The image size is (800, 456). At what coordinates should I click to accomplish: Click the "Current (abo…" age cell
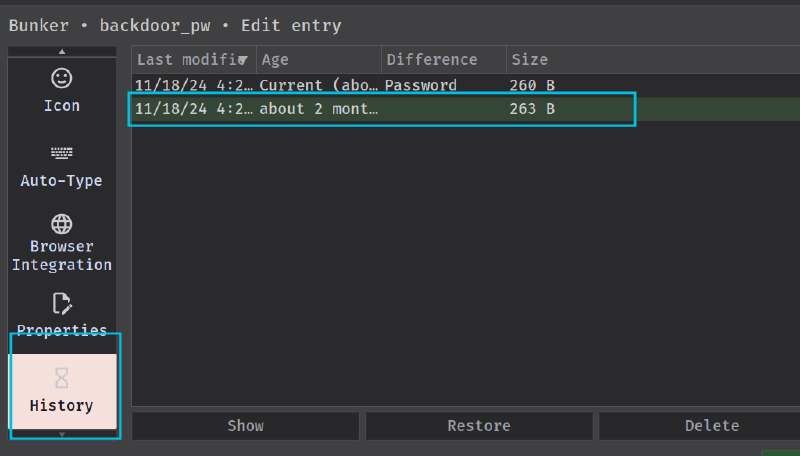pyautogui.click(x=318, y=86)
